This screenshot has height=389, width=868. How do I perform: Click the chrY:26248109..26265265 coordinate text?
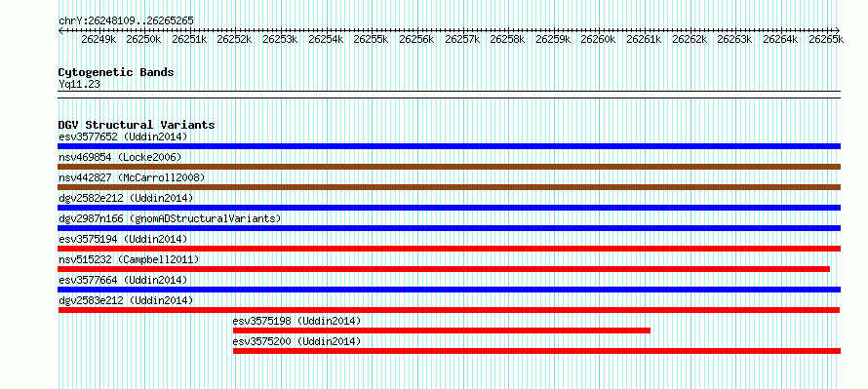click(x=126, y=21)
